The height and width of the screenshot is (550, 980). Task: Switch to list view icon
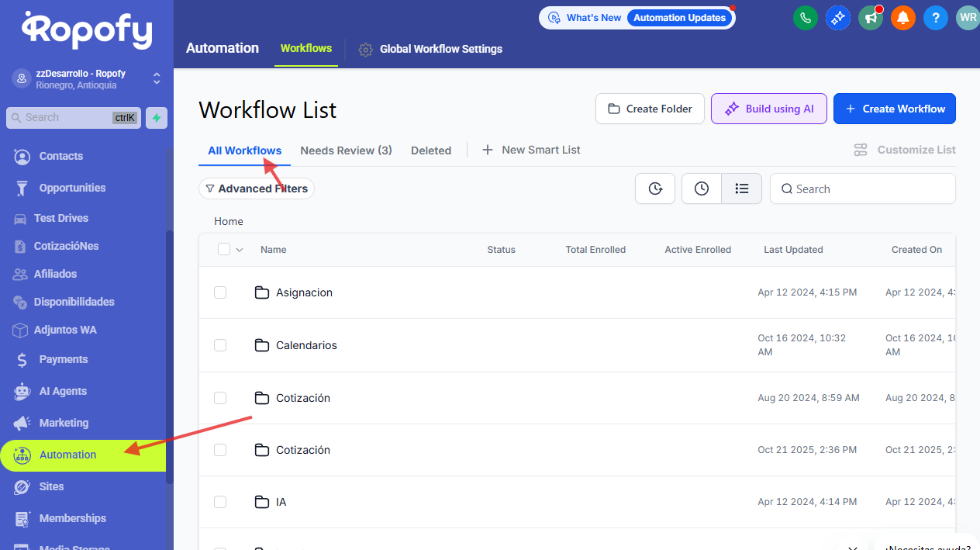741,189
